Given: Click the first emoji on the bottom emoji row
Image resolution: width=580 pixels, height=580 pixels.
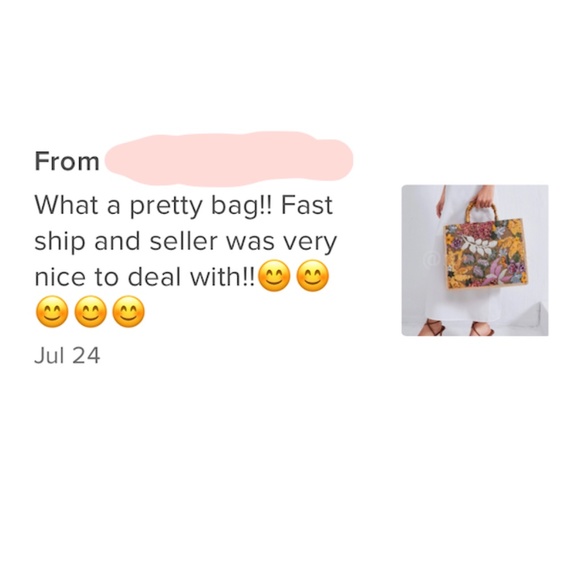Looking at the screenshot, I should (x=52, y=312).
